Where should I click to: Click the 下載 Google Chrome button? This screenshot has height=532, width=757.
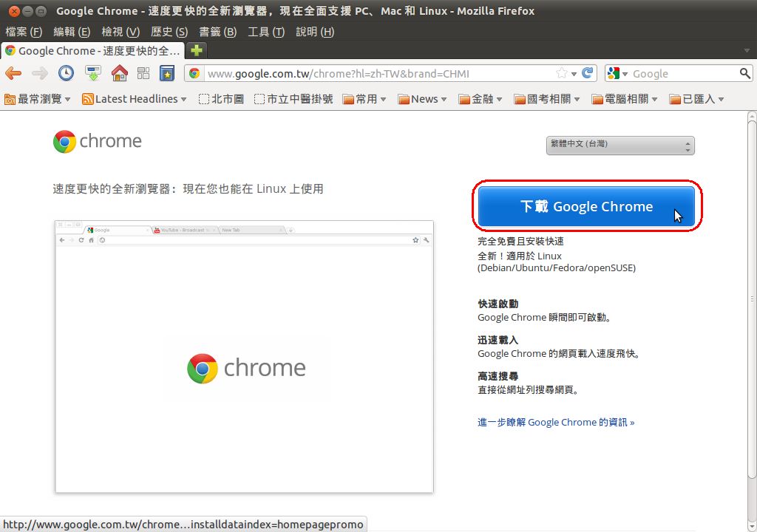coord(586,206)
